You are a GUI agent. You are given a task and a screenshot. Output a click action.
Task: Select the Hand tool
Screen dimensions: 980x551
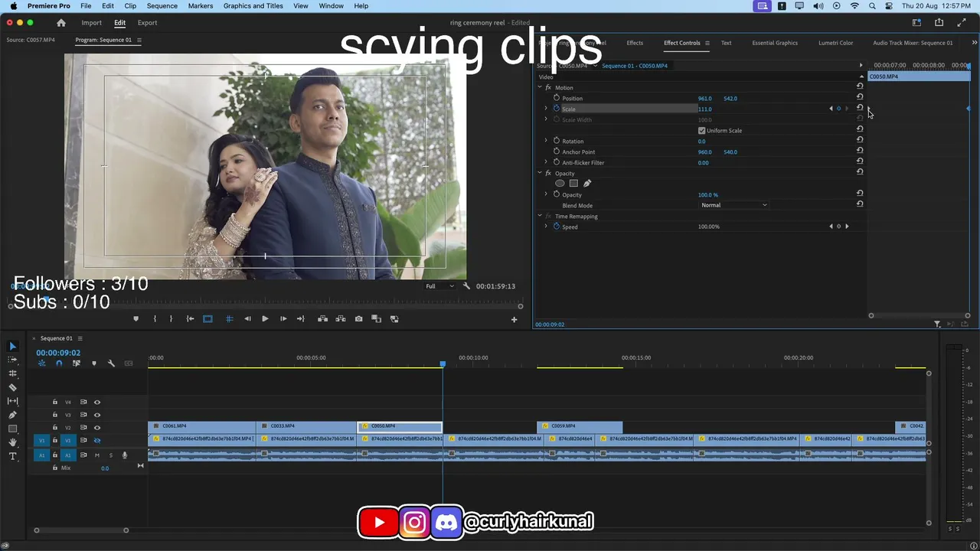point(12,442)
